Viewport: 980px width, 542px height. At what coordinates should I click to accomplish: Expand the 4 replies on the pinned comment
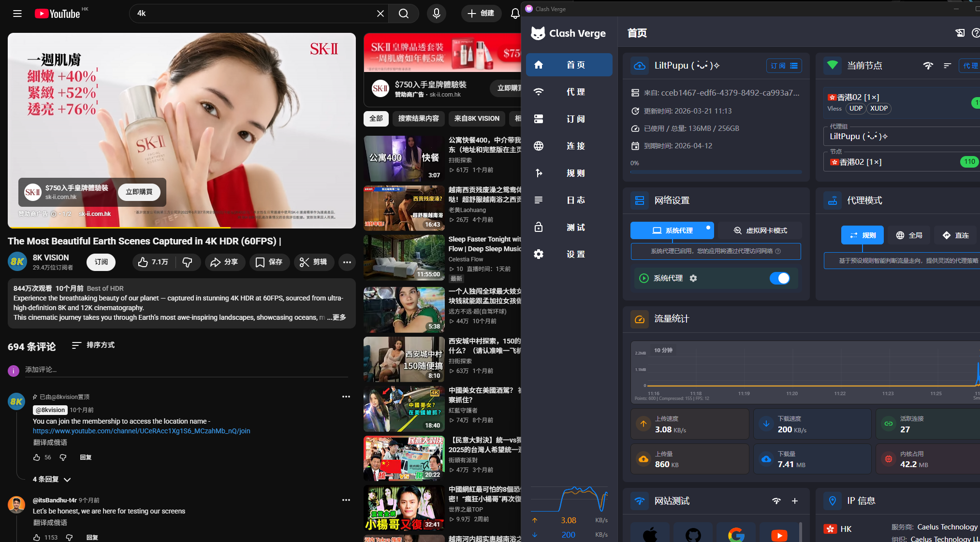[x=52, y=479]
